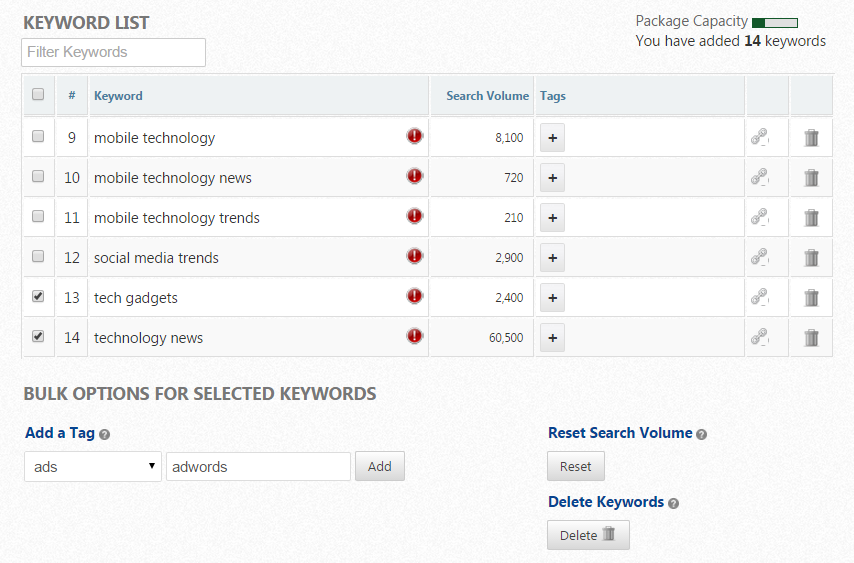This screenshot has height=563, width=854.
Task: Click the Reset search volume button
Action: [x=575, y=466]
